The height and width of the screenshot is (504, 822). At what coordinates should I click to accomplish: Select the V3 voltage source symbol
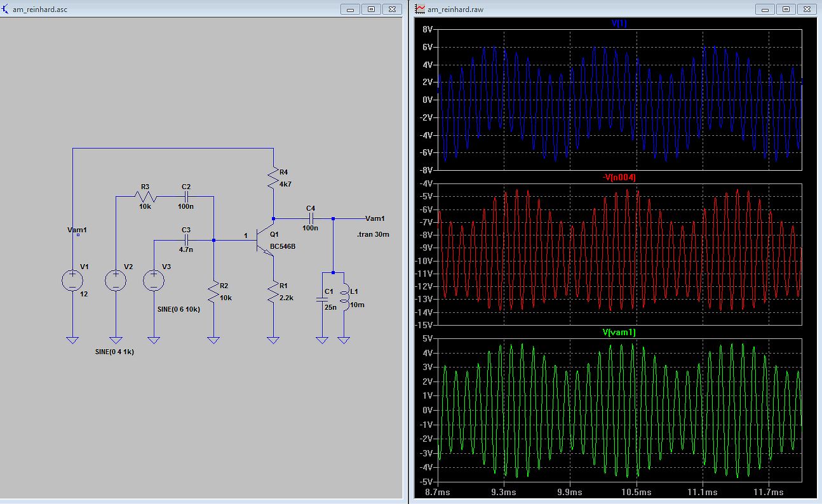pos(153,280)
